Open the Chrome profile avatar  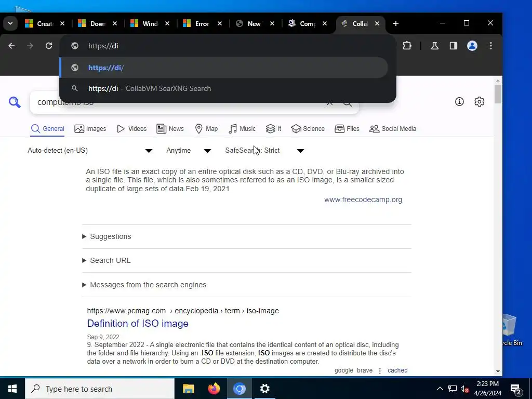point(472,46)
